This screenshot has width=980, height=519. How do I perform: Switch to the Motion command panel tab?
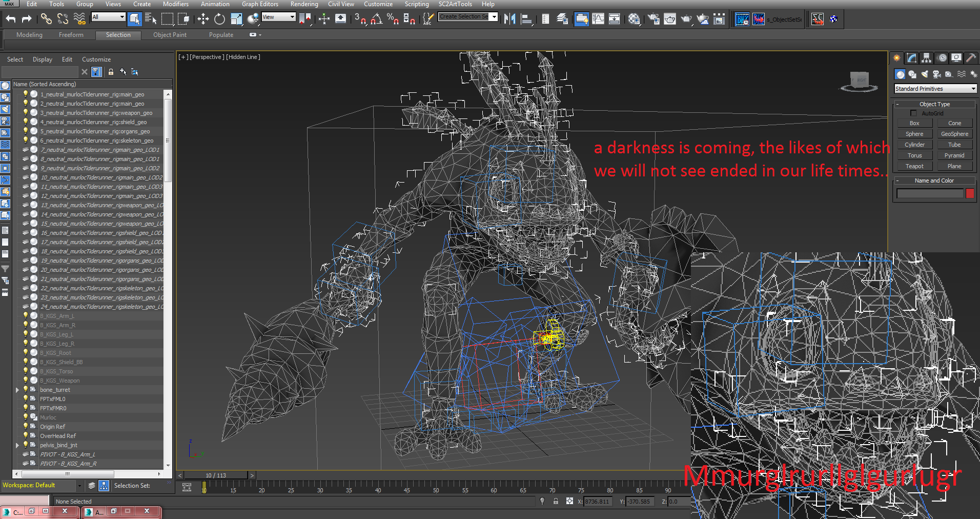pyautogui.click(x=942, y=58)
